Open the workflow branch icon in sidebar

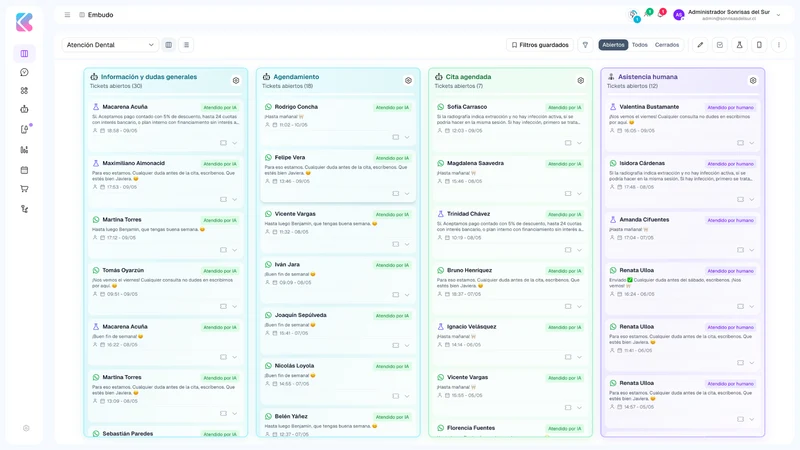[x=24, y=209]
